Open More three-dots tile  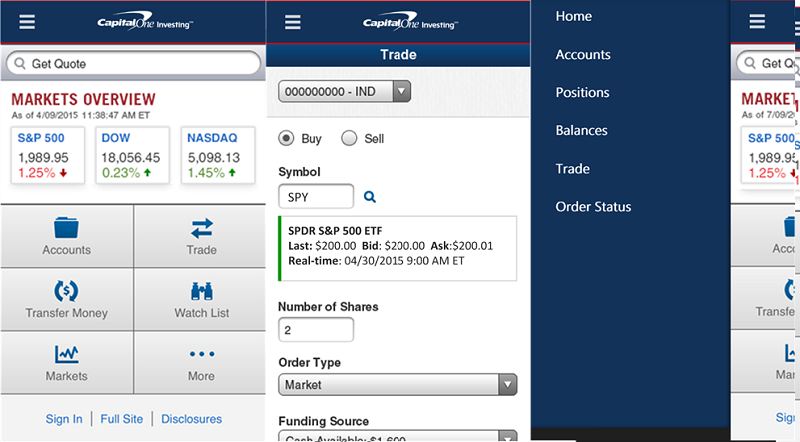(x=201, y=362)
